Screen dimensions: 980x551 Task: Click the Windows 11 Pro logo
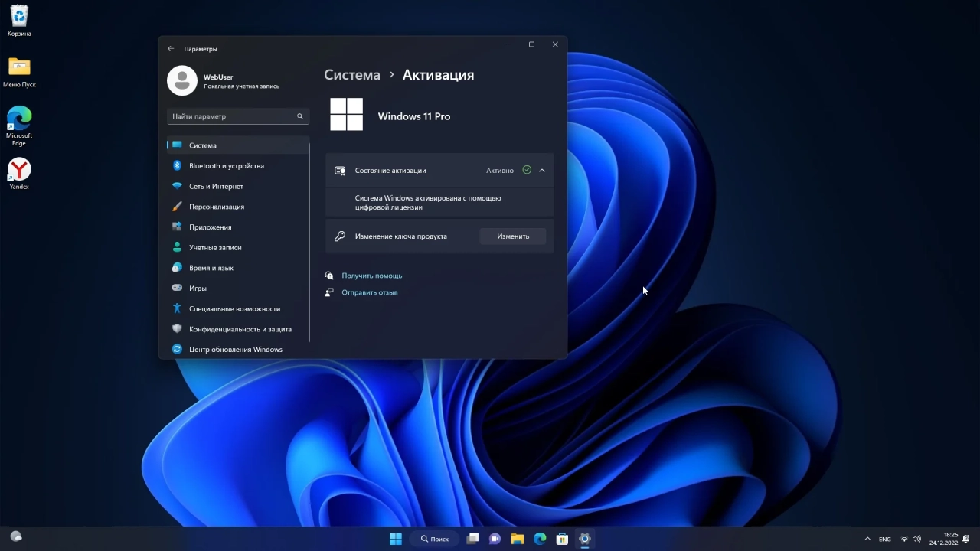pos(346,115)
